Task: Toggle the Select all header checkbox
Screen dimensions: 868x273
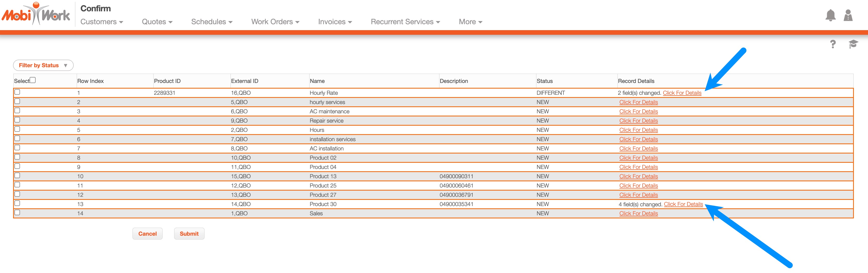Action: coord(33,80)
